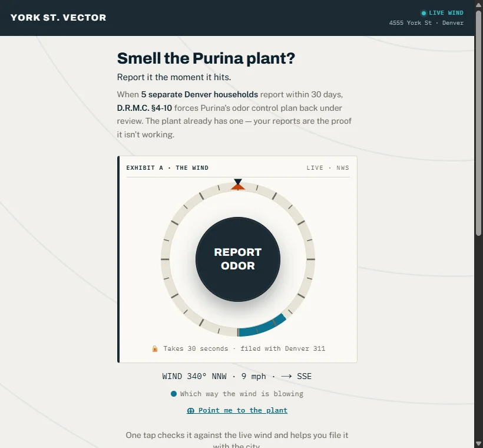483x448 pixels.
Task: Click Report it the moment it hits subtitle
Action: coord(174,77)
